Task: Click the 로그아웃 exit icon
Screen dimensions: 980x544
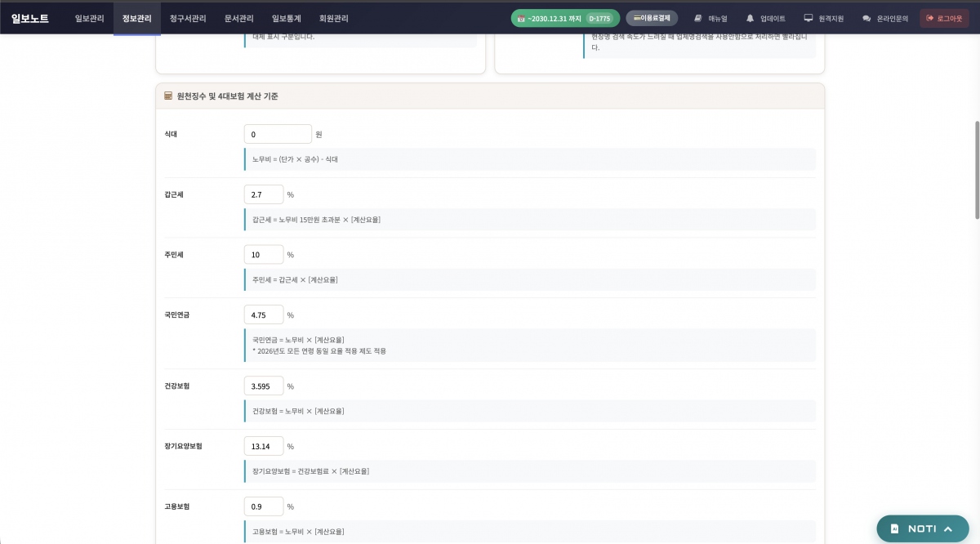Action: [929, 18]
